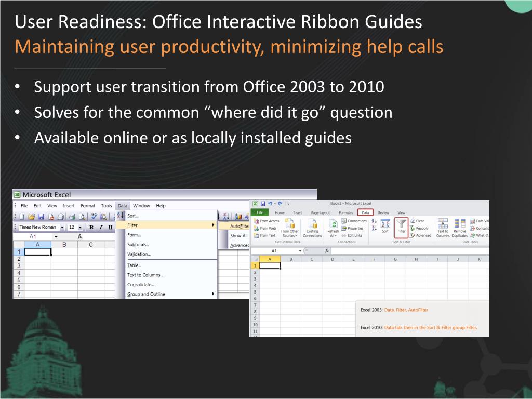Select row 5 header in Excel 2003

pyautogui.click(x=19, y=280)
